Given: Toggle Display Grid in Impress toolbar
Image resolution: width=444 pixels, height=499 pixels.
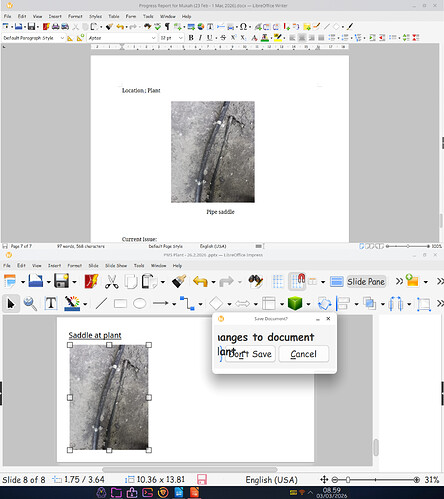Looking at the screenshot, I should pyautogui.click(x=278, y=282).
